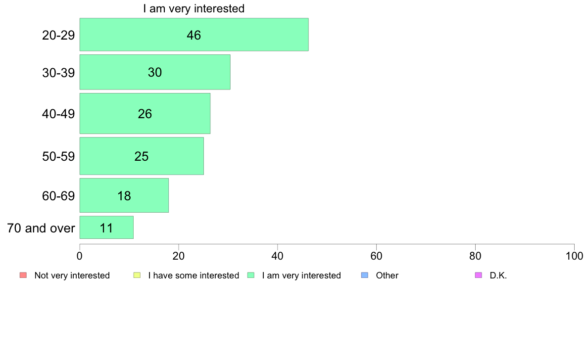Select the 40-49 bar showing 26

145,113
